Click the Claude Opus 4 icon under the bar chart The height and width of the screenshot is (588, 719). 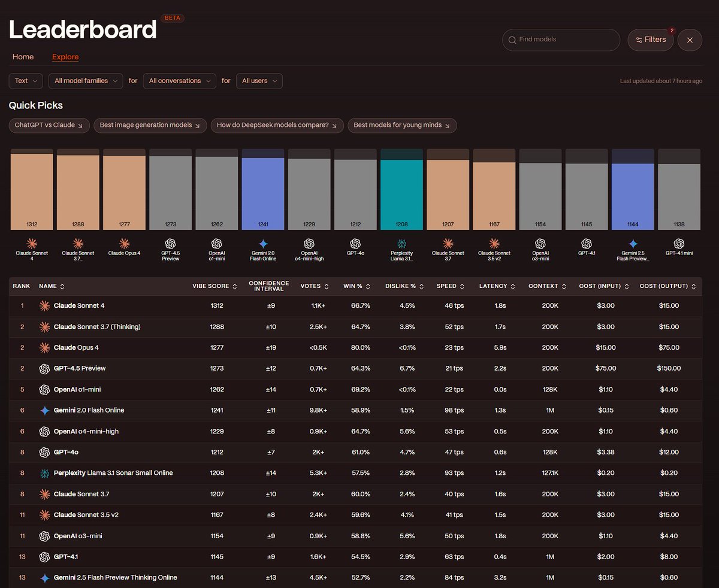click(124, 244)
